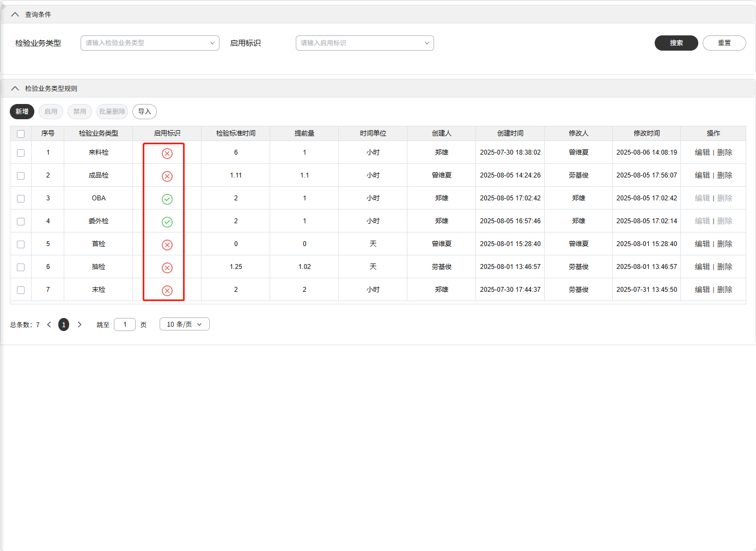Click the red disabled icon for 首检
The width and height of the screenshot is (756, 551).
point(167,245)
